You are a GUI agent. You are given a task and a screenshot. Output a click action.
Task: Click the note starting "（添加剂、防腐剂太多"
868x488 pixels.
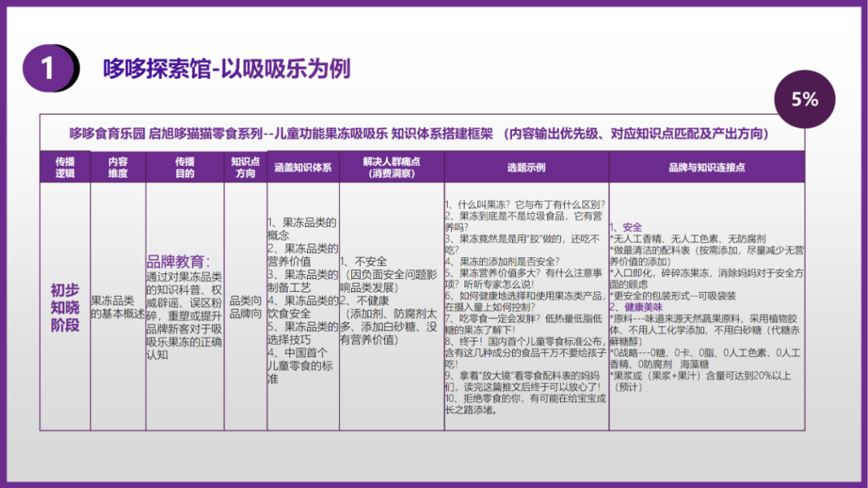coord(389,327)
